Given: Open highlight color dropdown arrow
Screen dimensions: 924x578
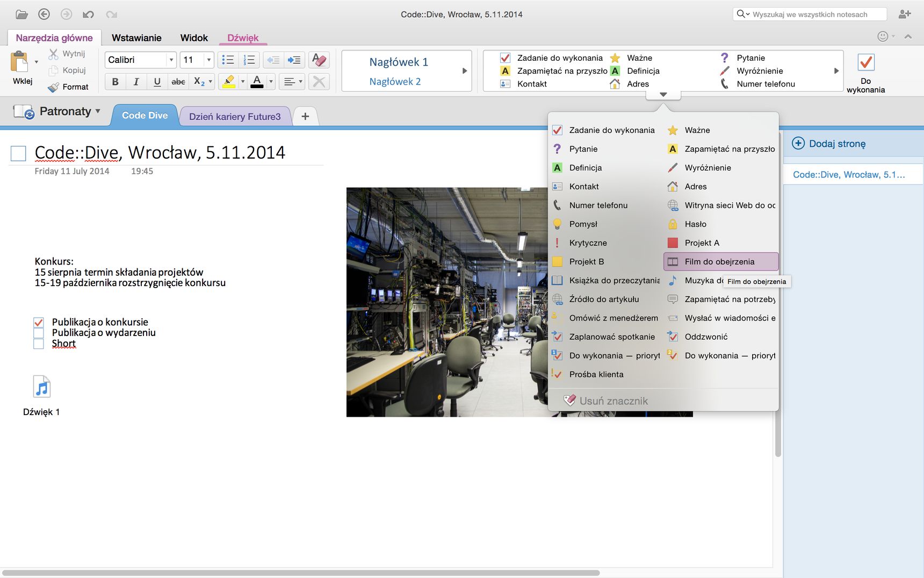Looking at the screenshot, I should 243,82.
